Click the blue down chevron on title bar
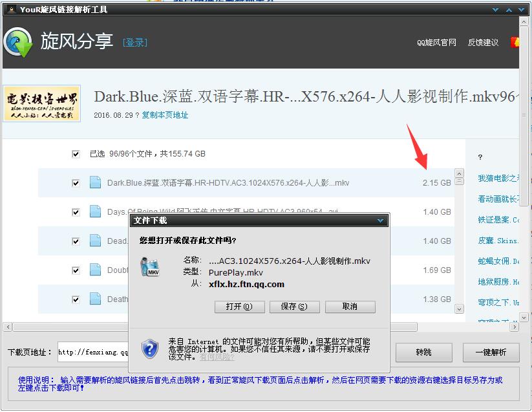Image resolution: width=532 pixels, height=412 pixels. click(495, 9)
